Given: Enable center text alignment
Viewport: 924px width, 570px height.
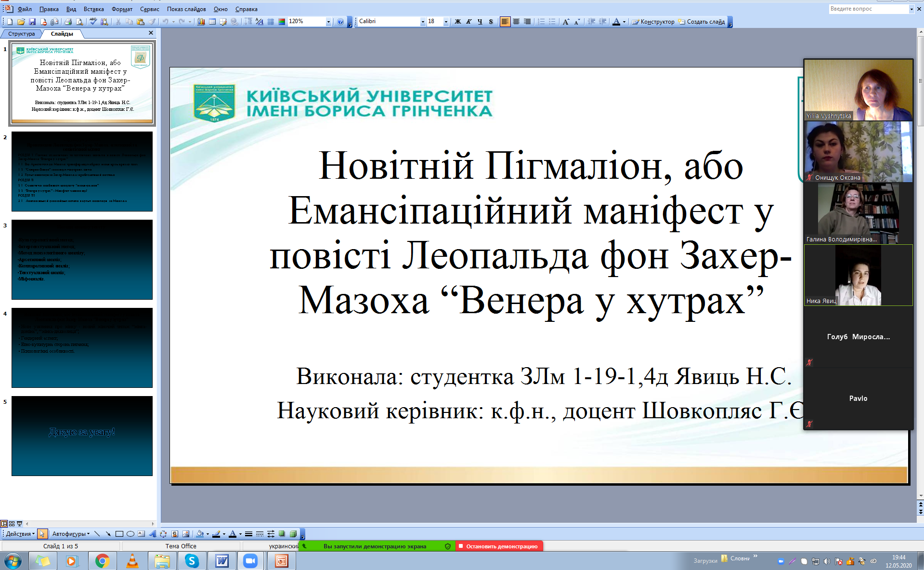Looking at the screenshot, I should point(516,22).
